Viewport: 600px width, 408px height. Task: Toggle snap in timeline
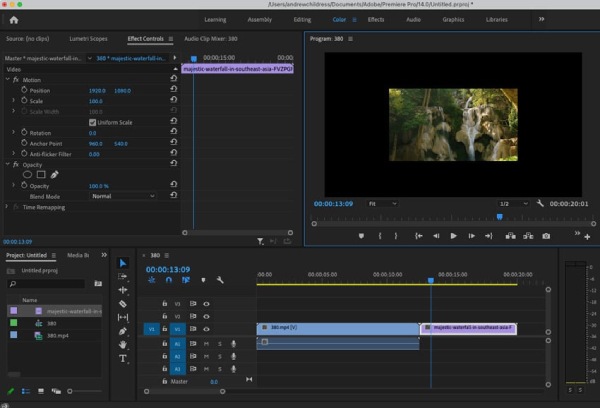(168, 280)
